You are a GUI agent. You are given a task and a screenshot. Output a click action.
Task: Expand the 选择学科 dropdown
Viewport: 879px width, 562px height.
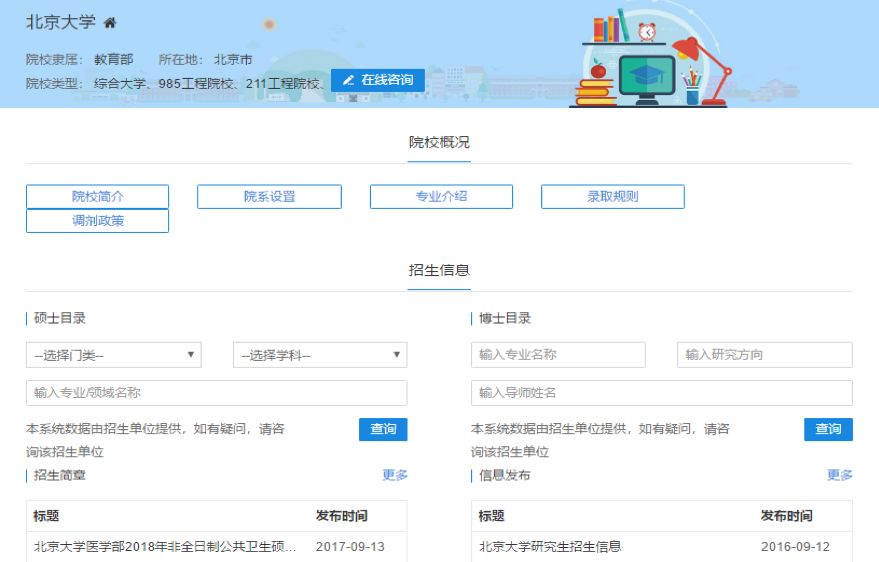pyautogui.click(x=320, y=355)
